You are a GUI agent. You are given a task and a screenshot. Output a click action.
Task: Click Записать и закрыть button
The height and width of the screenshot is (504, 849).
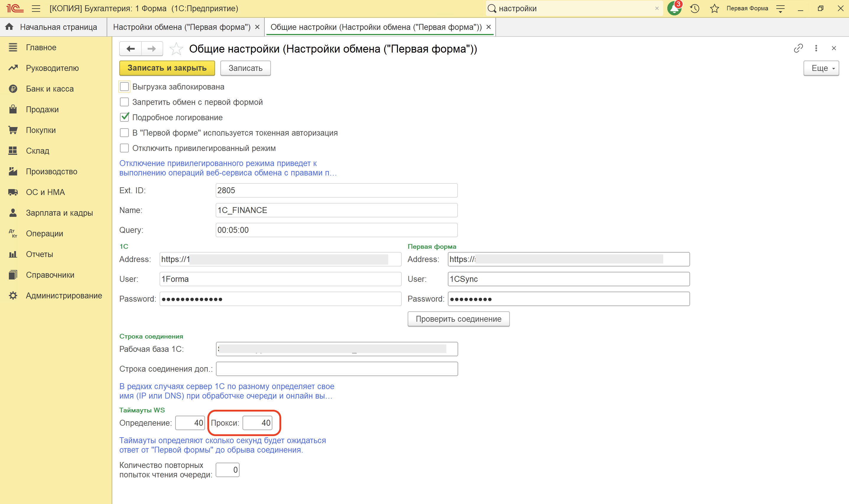(x=167, y=68)
